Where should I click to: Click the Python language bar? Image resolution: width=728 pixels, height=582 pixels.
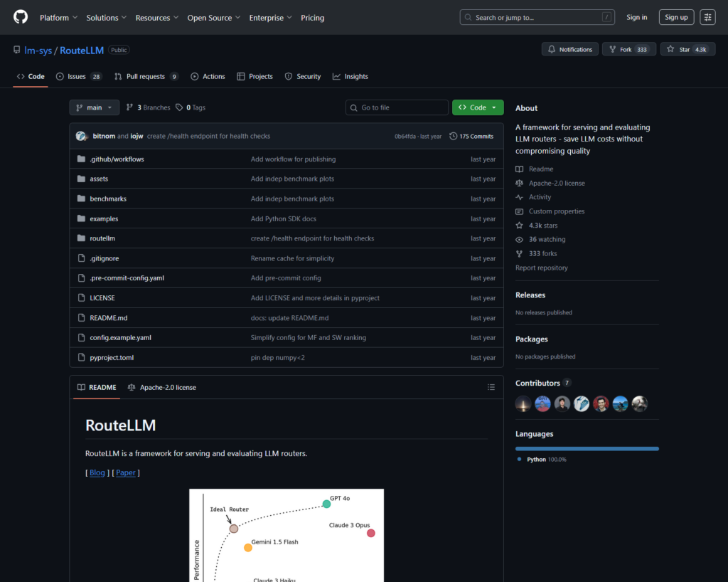(x=587, y=448)
